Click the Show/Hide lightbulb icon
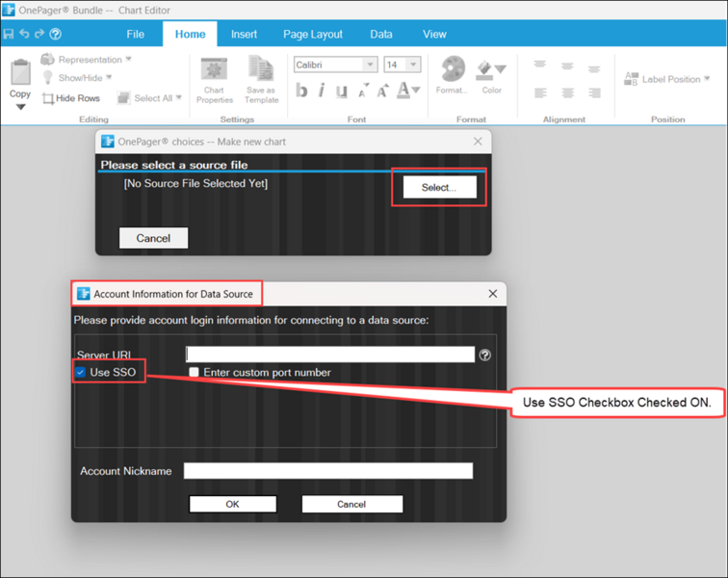728x578 pixels. (x=47, y=77)
